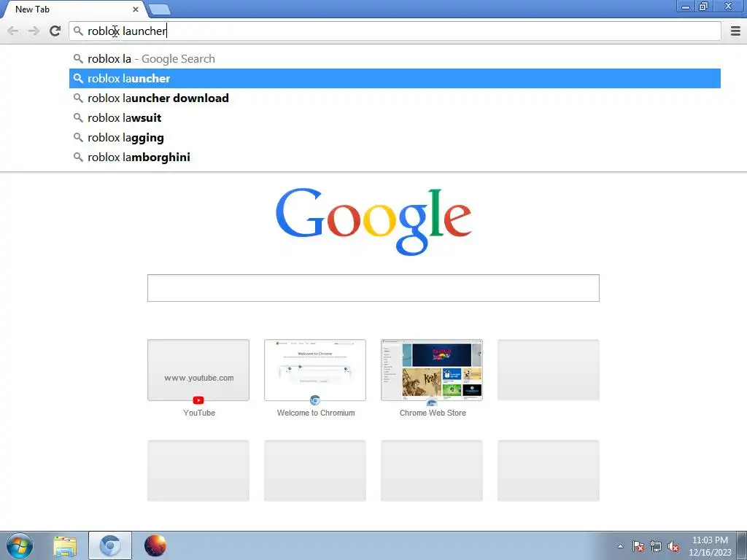The image size is (747, 560).
Task: Open the YouTube most-visited thumbnail
Action: (x=198, y=370)
